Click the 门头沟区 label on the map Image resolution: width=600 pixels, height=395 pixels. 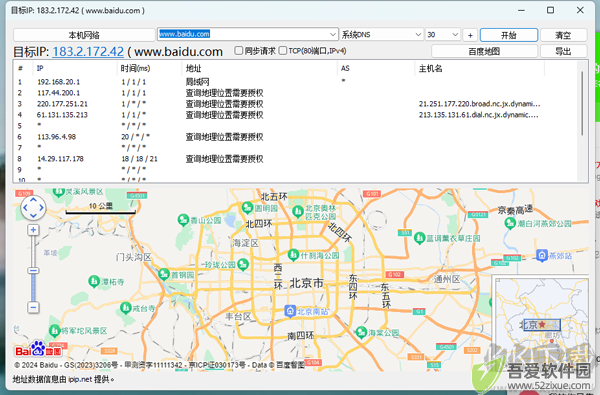(134, 257)
